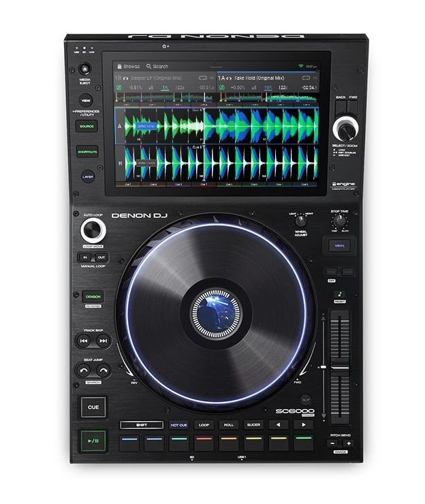
Task: Tap the Take Hold track overview waveform
Action: pos(268,97)
